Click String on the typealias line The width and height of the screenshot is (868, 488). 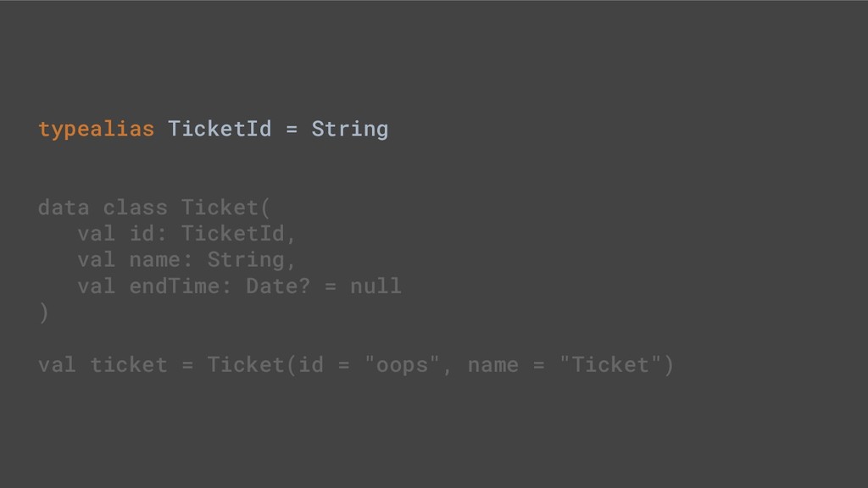click(x=349, y=130)
